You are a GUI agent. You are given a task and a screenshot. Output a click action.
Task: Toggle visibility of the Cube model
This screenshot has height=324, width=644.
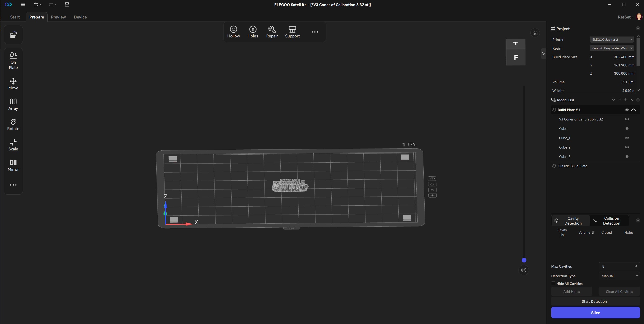(x=627, y=129)
